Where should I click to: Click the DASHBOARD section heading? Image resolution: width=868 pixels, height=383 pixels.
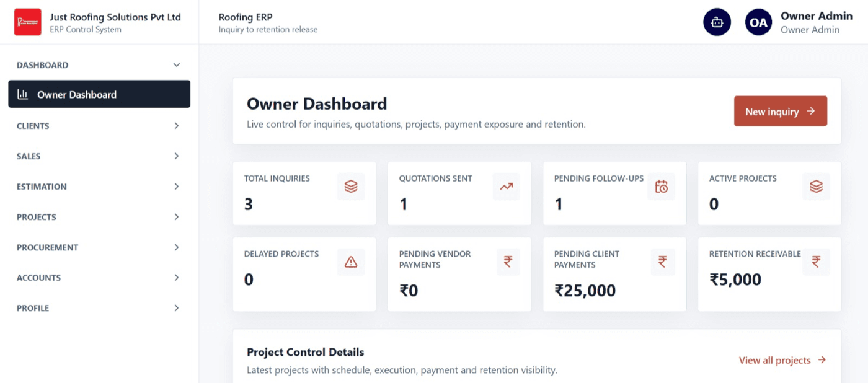pyautogui.click(x=43, y=65)
